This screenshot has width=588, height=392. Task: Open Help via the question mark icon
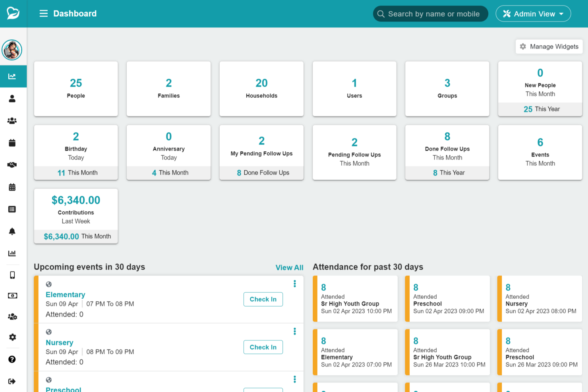coord(12,359)
